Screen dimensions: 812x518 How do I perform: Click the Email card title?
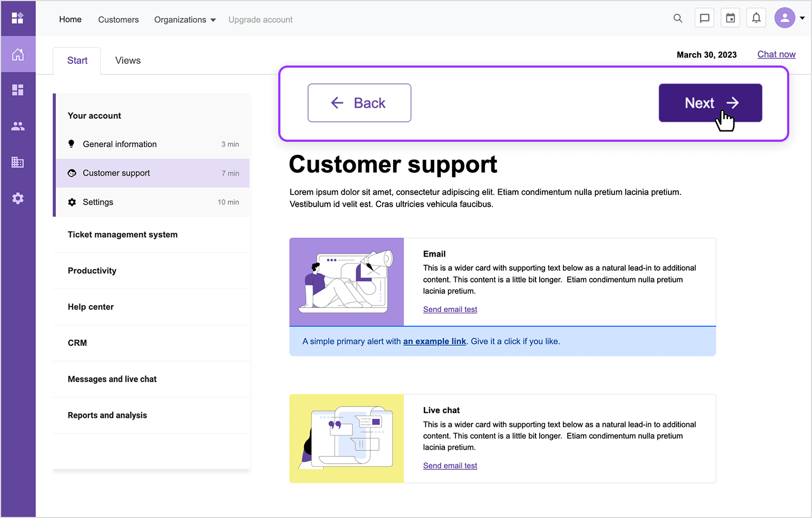(434, 254)
